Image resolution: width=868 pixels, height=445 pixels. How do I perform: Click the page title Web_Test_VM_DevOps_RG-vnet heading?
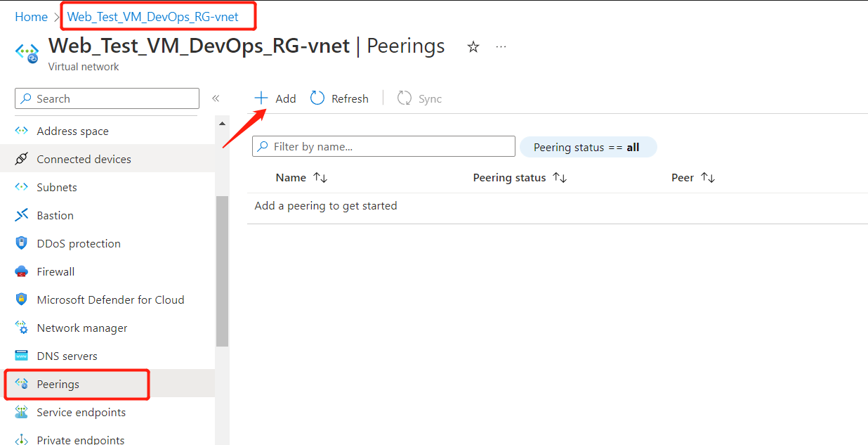pos(199,46)
